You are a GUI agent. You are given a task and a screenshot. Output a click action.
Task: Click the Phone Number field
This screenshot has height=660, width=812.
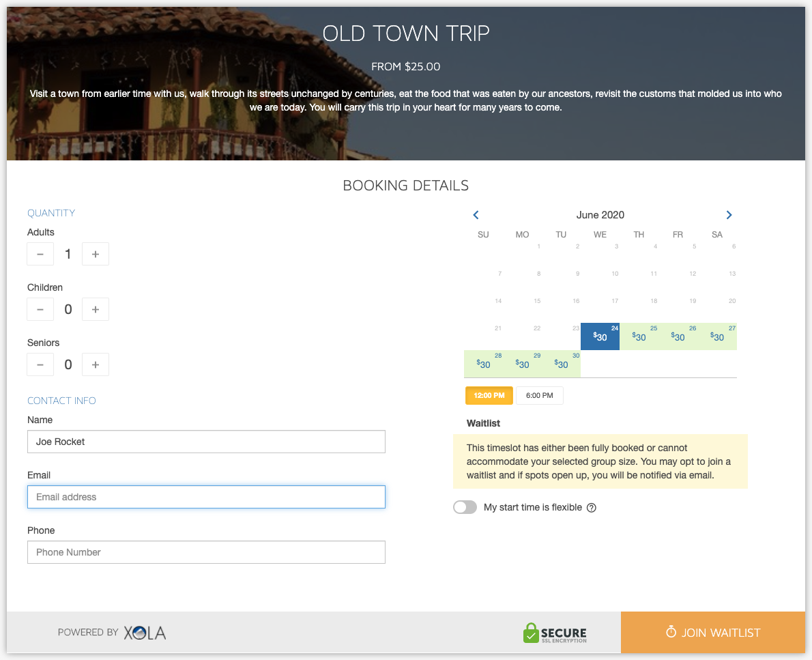pos(206,552)
